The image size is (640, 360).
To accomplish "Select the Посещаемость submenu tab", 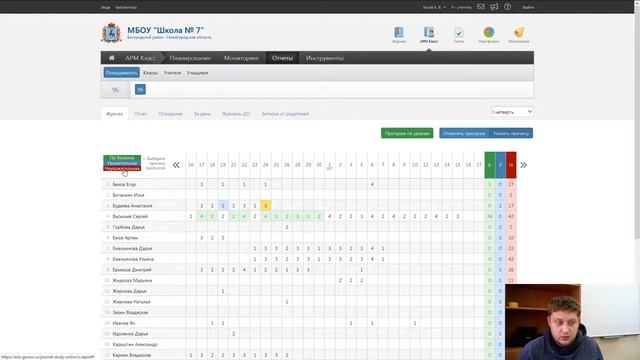I will click(122, 73).
